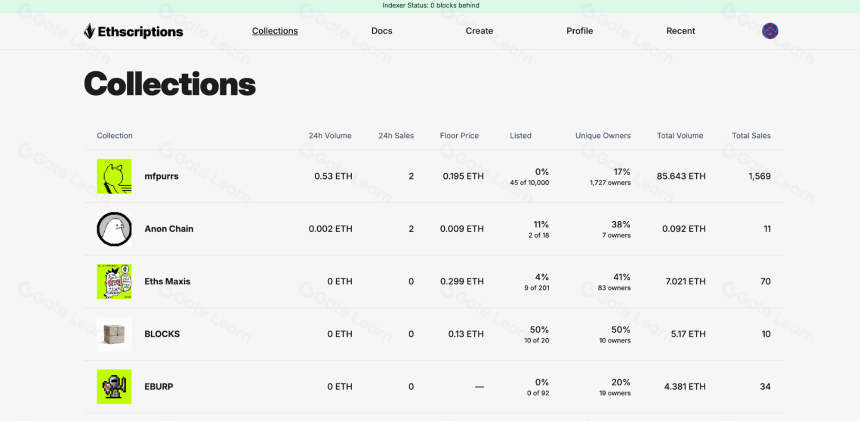Open the Anon Chain collection thumbnail
Image resolution: width=860 pixels, height=421 pixels.
pyautogui.click(x=114, y=229)
